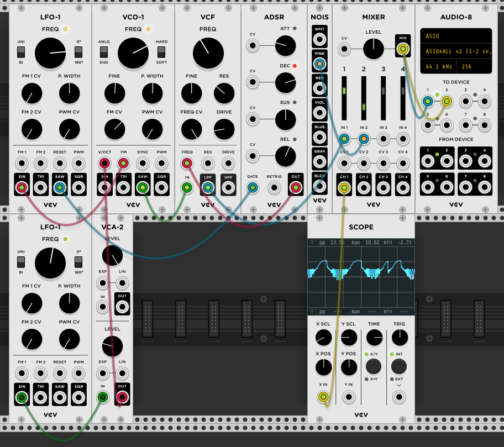Toggle the Scope X/Y display mode

point(374,366)
